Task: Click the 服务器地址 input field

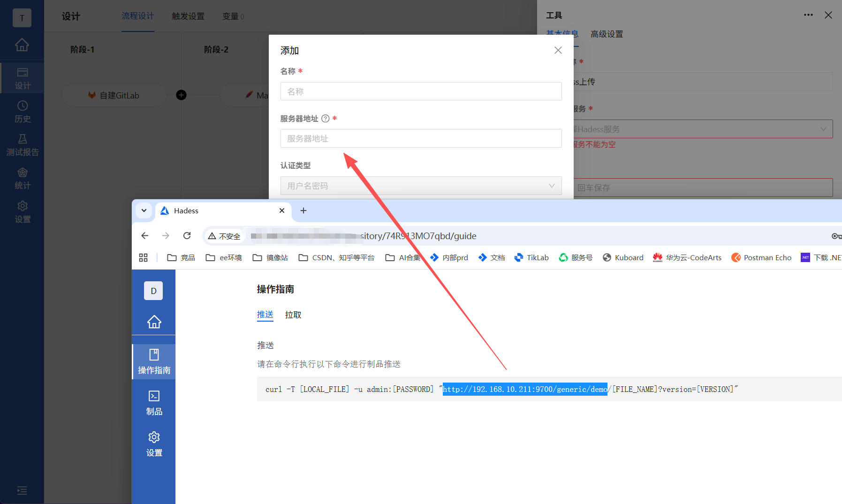Action: [421, 138]
